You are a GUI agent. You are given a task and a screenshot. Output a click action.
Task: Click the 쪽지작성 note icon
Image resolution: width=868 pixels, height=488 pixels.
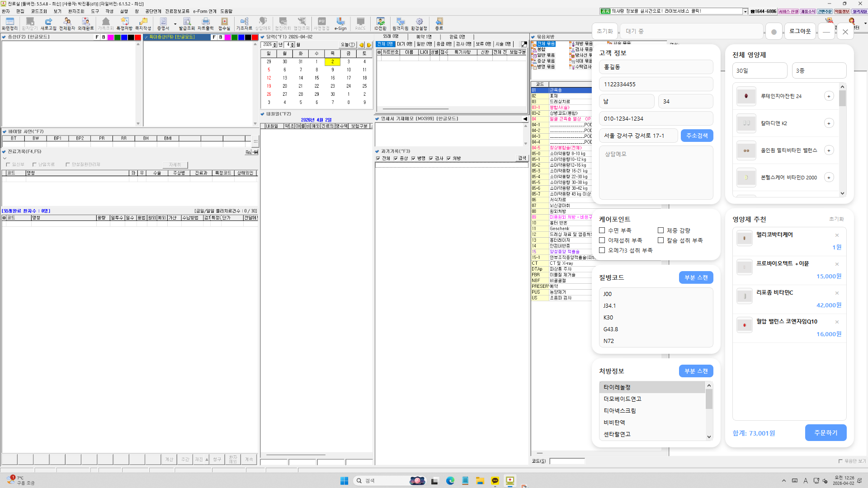(143, 24)
